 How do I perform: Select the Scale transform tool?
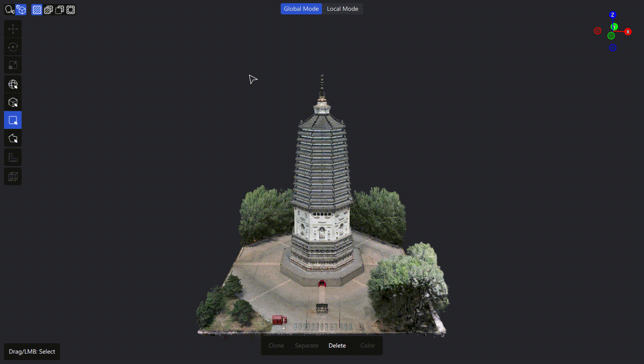tap(13, 65)
